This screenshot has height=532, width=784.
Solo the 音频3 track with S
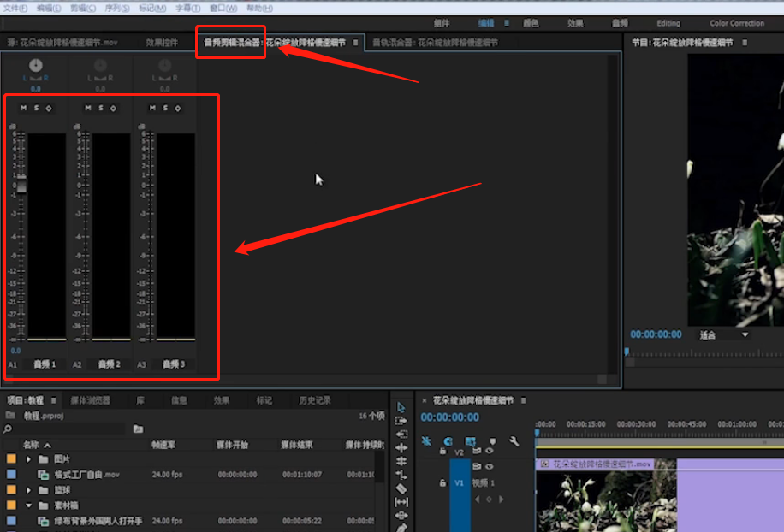point(165,108)
